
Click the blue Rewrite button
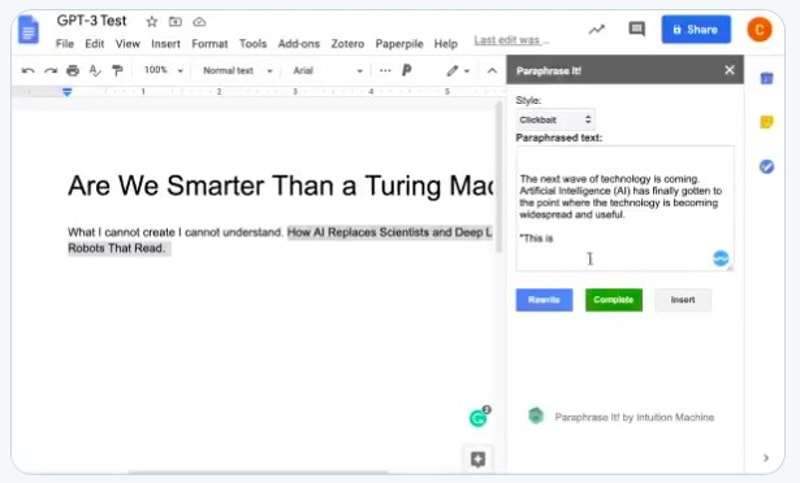click(544, 300)
